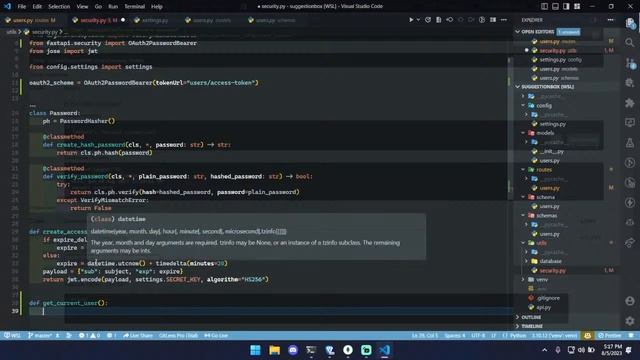Open the Extensions view puzzle icon
The width and height of the screenshot is (640, 360).
(630, 102)
